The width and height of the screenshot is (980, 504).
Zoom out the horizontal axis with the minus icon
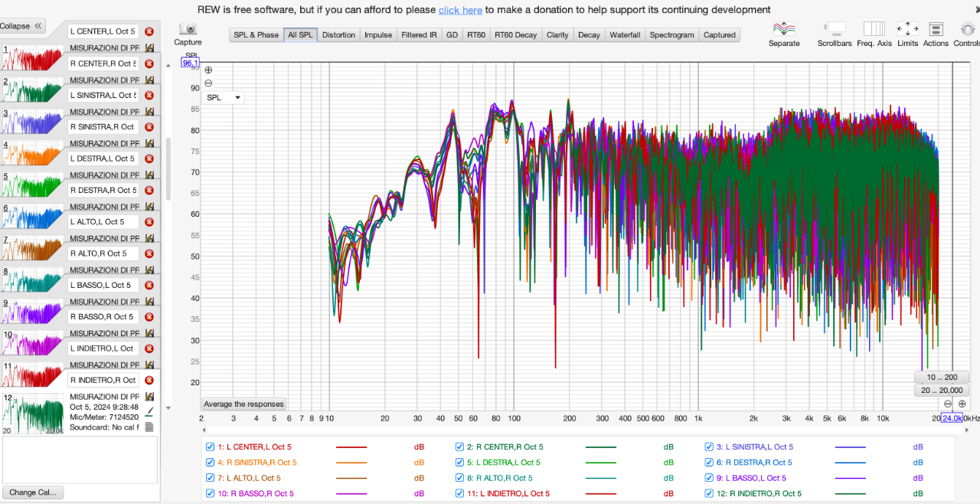point(948,404)
